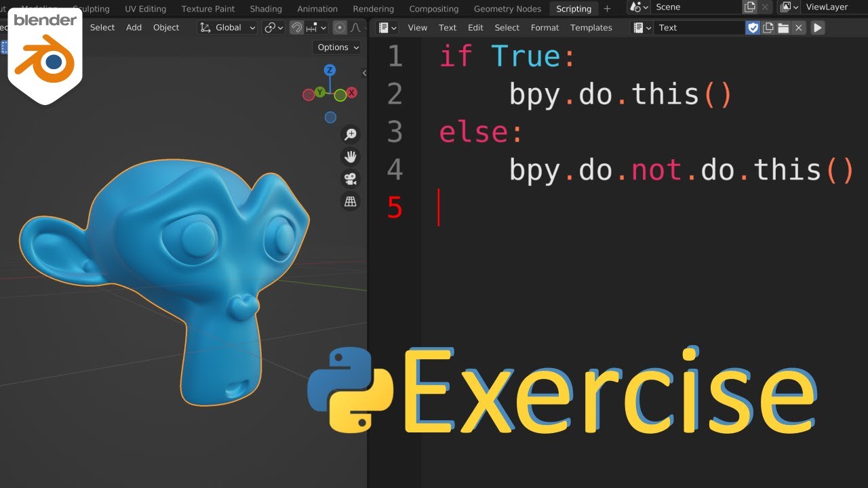This screenshot has height=488, width=868.
Task: Click the proportional editing falloff curve icon
Action: click(357, 28)
